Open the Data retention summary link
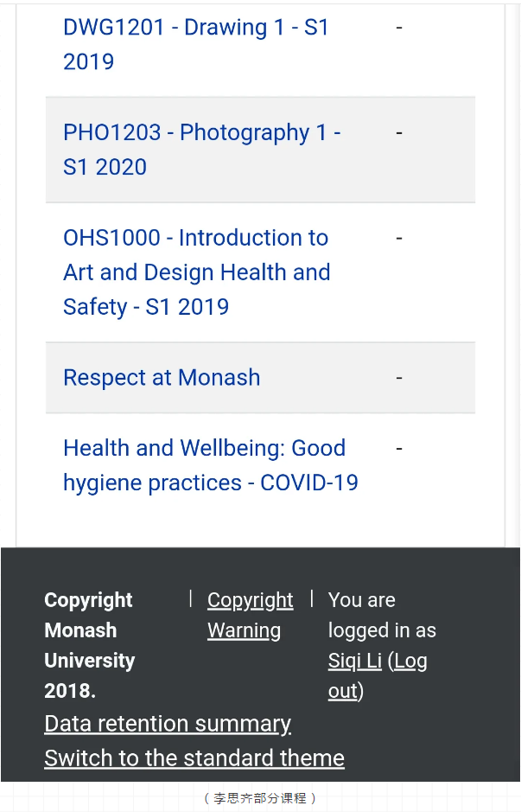521x812 pixels. pos(168,724)
